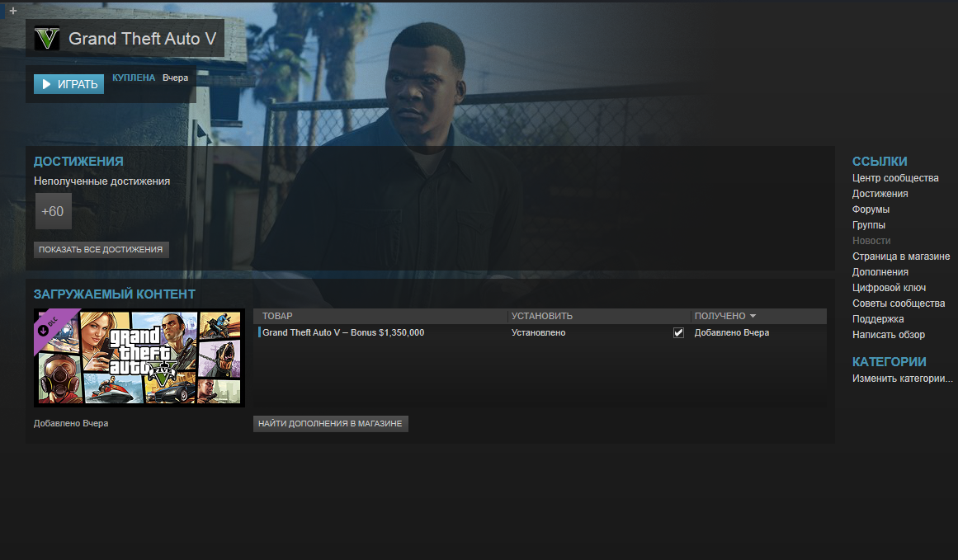
Task: Open the GTA V DLC artwork thumbnail
Action: [x=139, y=358]
